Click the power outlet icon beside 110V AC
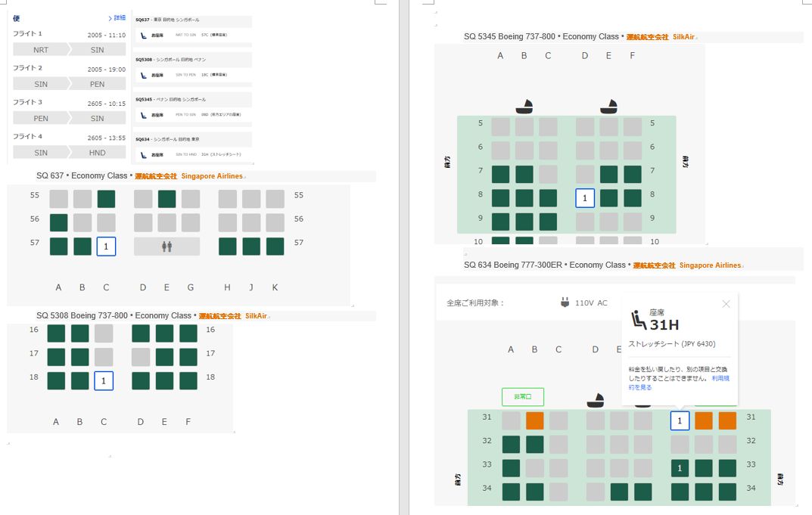Screen dimensions: 812x515 click(565, 302)
